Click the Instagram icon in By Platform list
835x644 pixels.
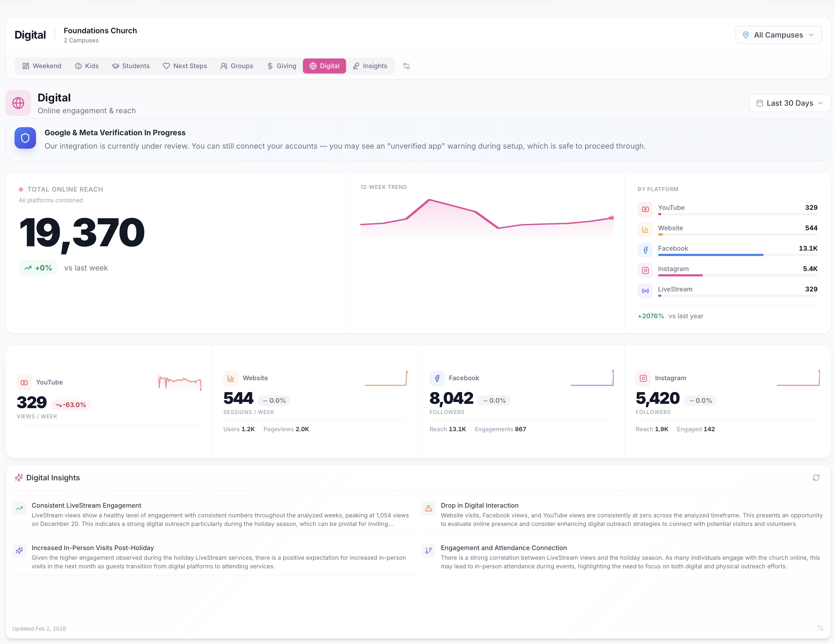645,270
